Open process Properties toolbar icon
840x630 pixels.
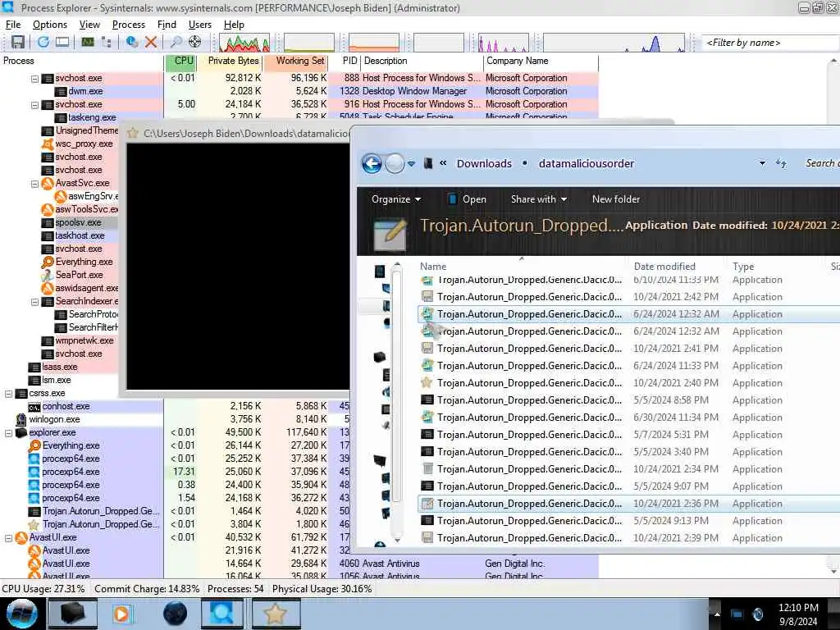132,42
